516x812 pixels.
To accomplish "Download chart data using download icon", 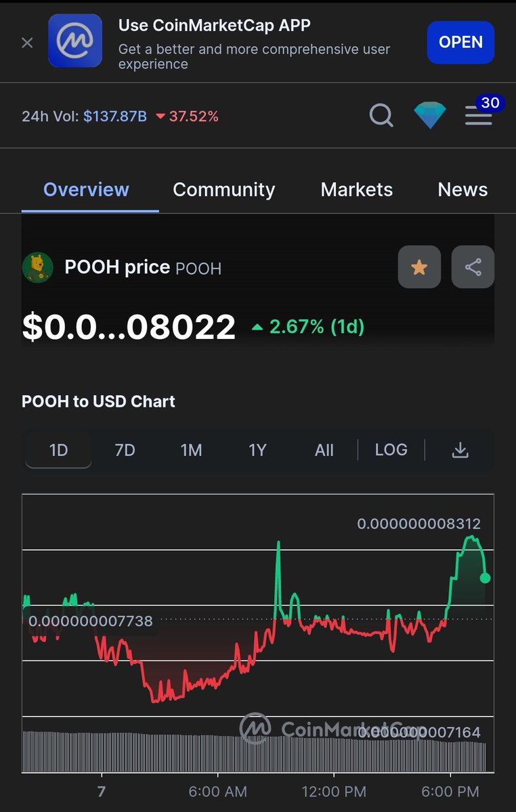I will click(x=460, y=450).
